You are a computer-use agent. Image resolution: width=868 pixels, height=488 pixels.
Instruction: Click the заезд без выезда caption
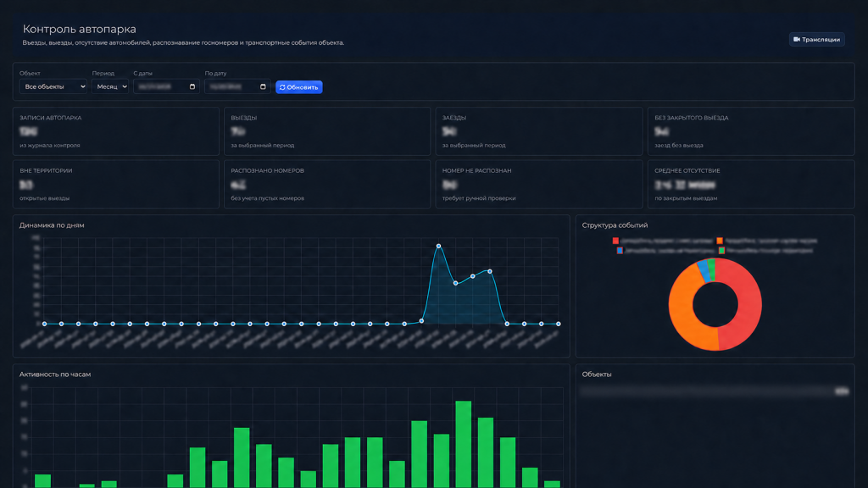[679, 145]
